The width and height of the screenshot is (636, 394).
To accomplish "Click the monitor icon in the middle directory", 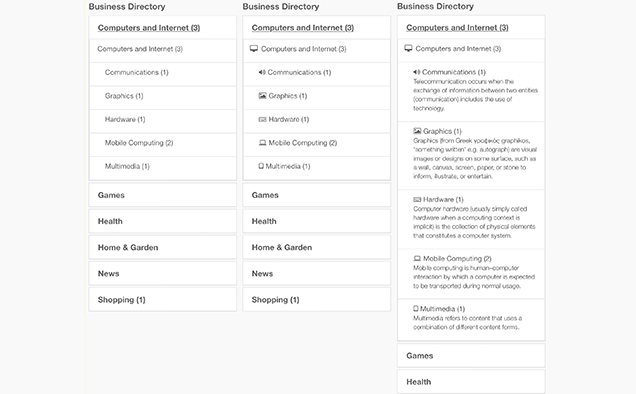I will pyautogui.click(x=254, y=49).
